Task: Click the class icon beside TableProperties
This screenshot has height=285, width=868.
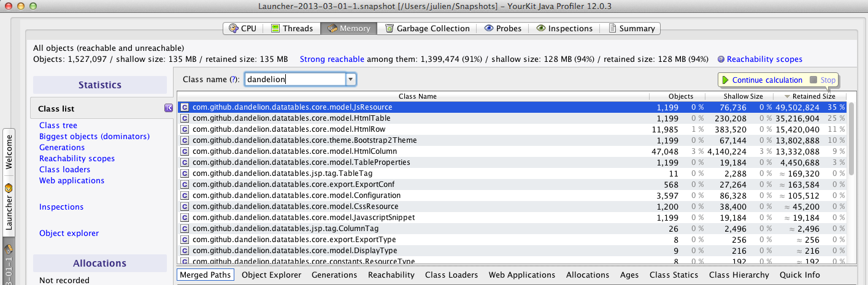Action: 184,162
